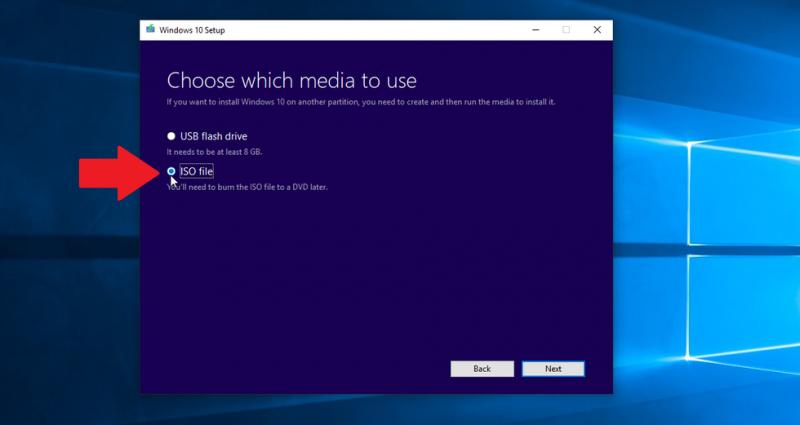800x425 pixels.
Task: Close the Windows 10 Setup window
Action: [597, 30]
